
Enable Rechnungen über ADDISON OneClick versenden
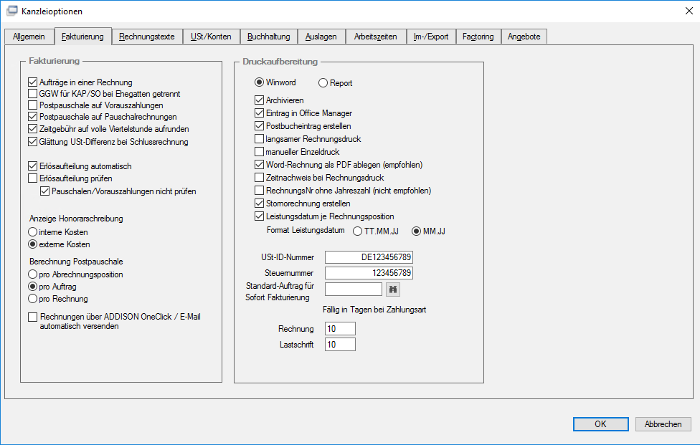[x=33, y=317]
